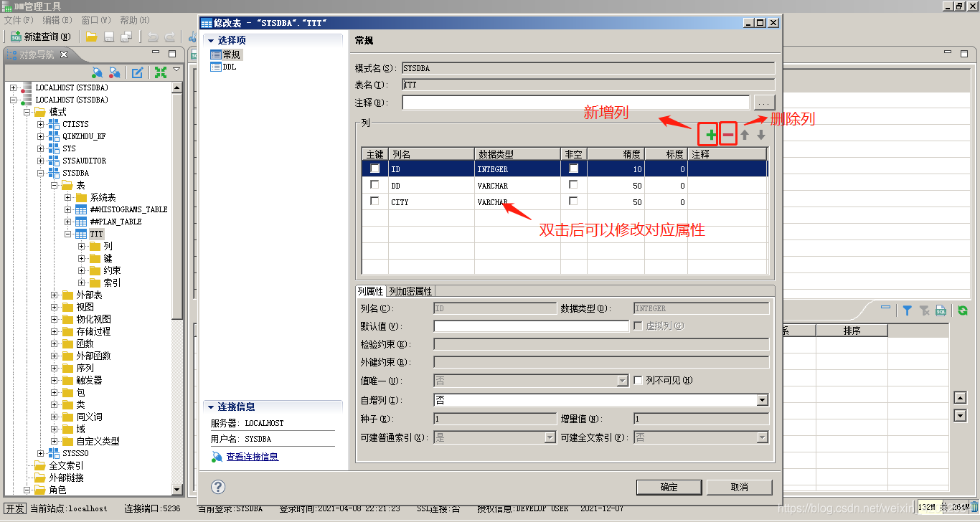Viewport: 980px width, 522px height.
Task: Click the 默认值 input field
Action: [x=532, y=326]
